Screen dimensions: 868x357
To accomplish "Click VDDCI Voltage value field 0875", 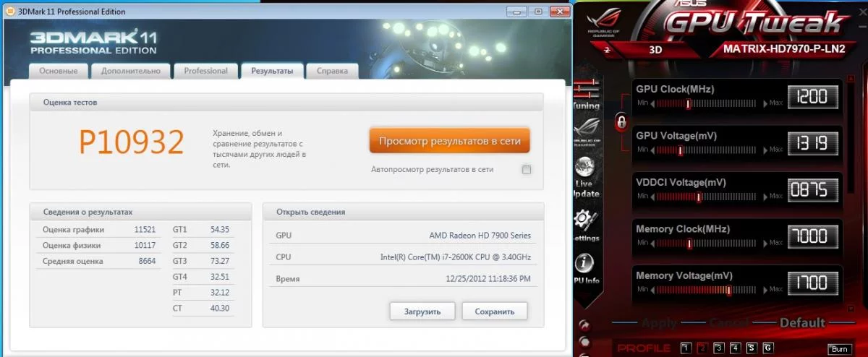I will pos(812,189).
